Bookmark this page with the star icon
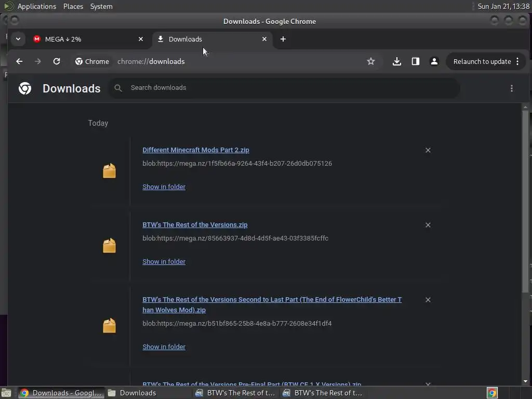 pyautogui.click(x=371, y=61)
